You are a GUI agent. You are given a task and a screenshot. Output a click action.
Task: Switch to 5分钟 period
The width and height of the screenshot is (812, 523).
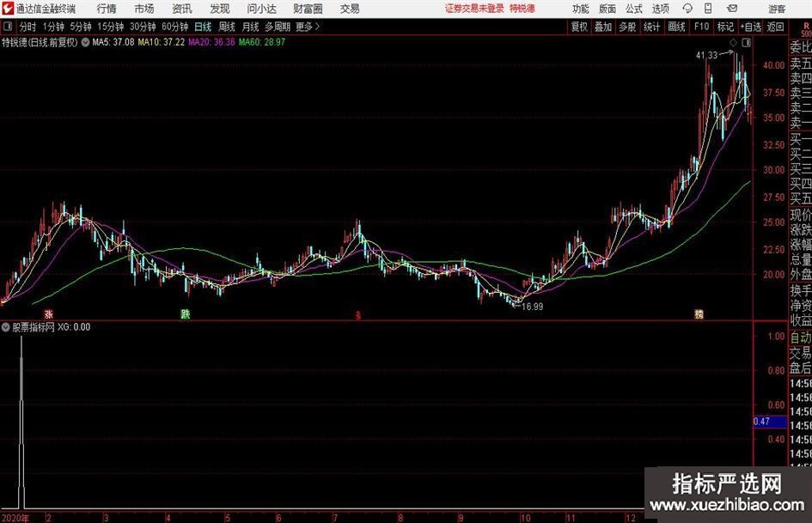(x=81, y=27)
